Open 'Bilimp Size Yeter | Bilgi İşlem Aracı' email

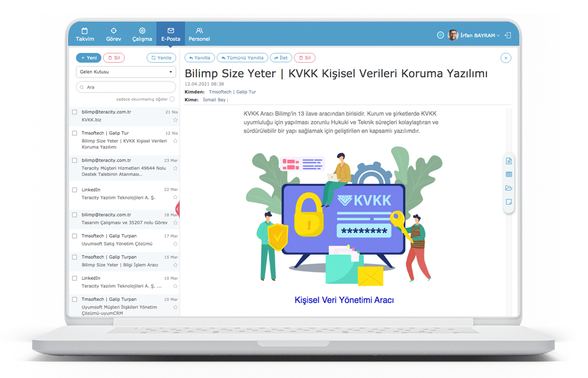(120, 265)
